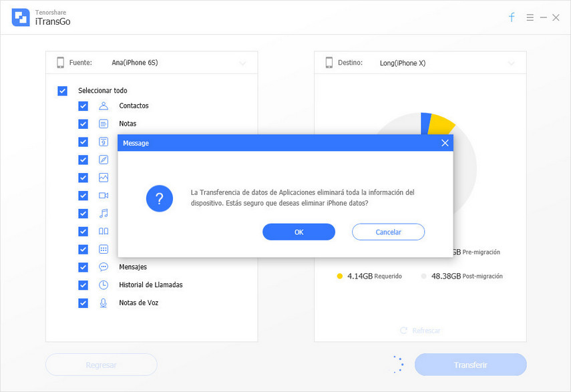
Task: Click the Notas de Voz label
Action: pyautogui.click(x=138, y=303)
